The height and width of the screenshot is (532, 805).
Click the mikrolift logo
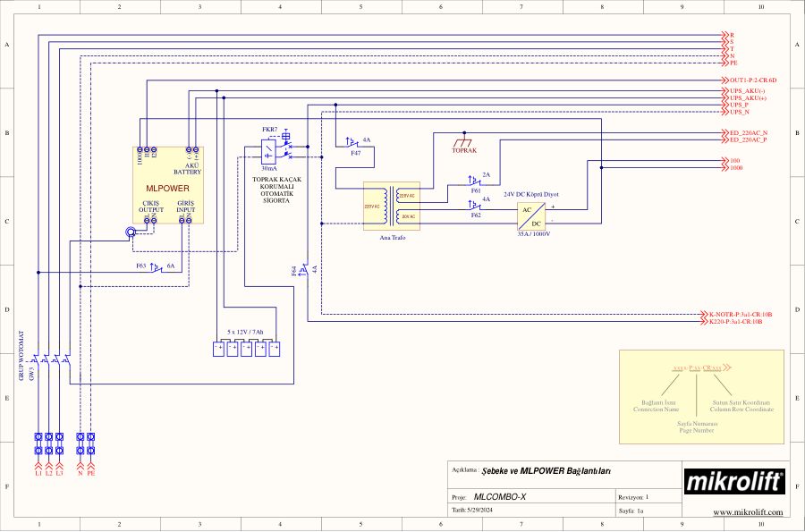coord(734,482)
